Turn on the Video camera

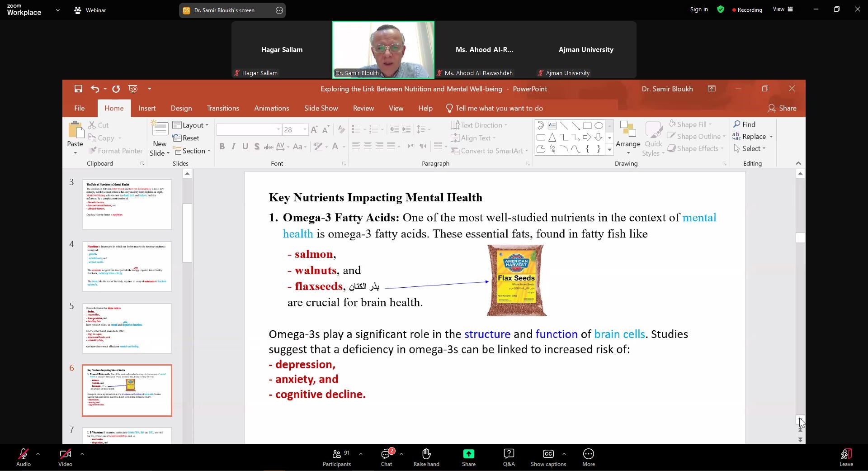[65, 457]
